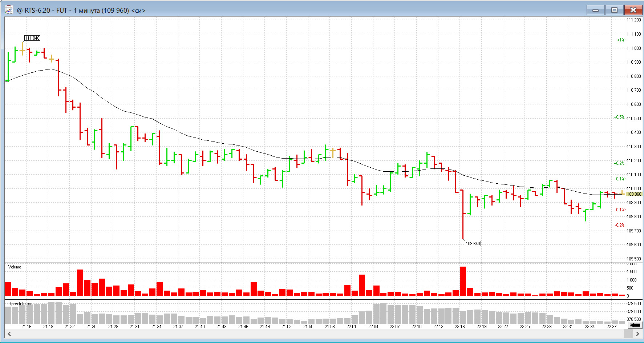Click the -0.2% red percent label
Image resolution: width=644 pixels, height=343 pixels.
620,225
